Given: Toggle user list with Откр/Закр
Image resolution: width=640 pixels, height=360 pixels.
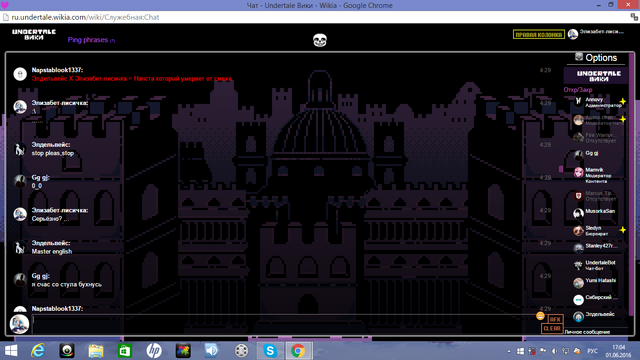Looking at the screenshot, I should pos(578,90).
